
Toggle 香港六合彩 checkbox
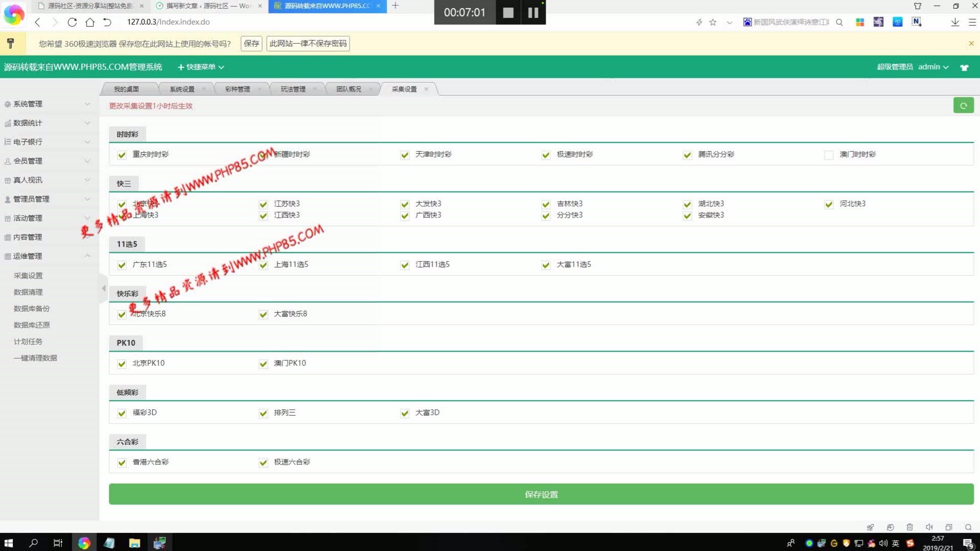[x=122, y=463]
